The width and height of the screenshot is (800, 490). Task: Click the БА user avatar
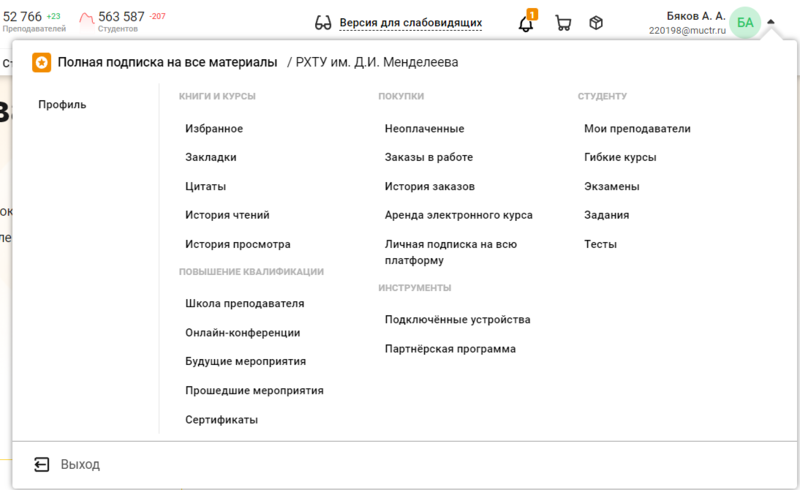(745, 22)
